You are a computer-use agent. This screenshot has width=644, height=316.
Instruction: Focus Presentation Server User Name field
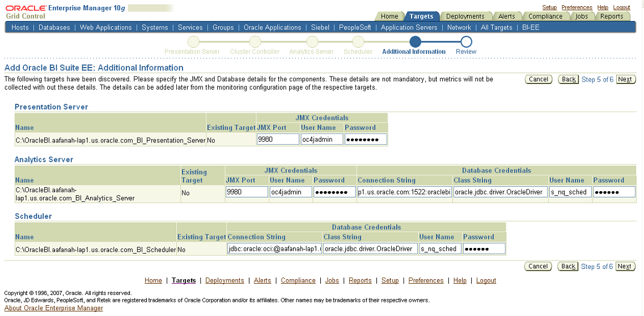click(x=321, y=140)
